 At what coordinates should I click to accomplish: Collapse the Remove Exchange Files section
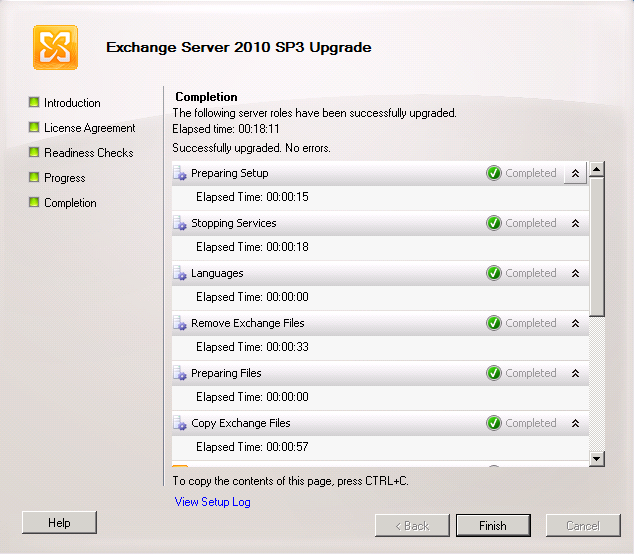pos(575,324)
